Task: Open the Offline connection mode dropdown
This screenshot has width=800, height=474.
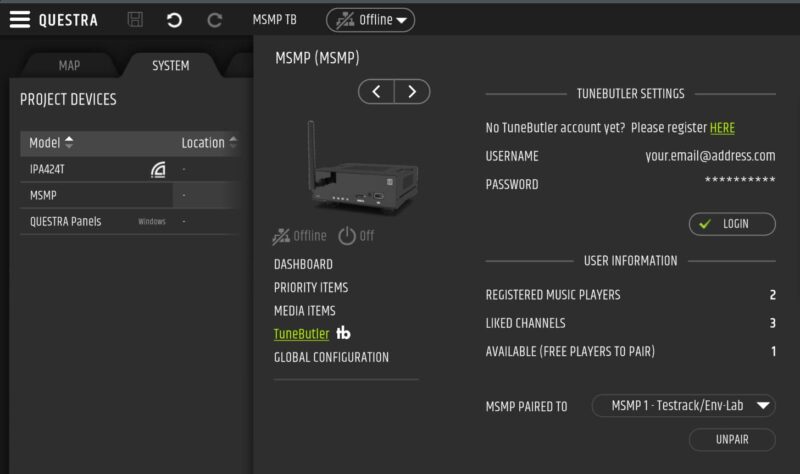Action: coord(370,20)
